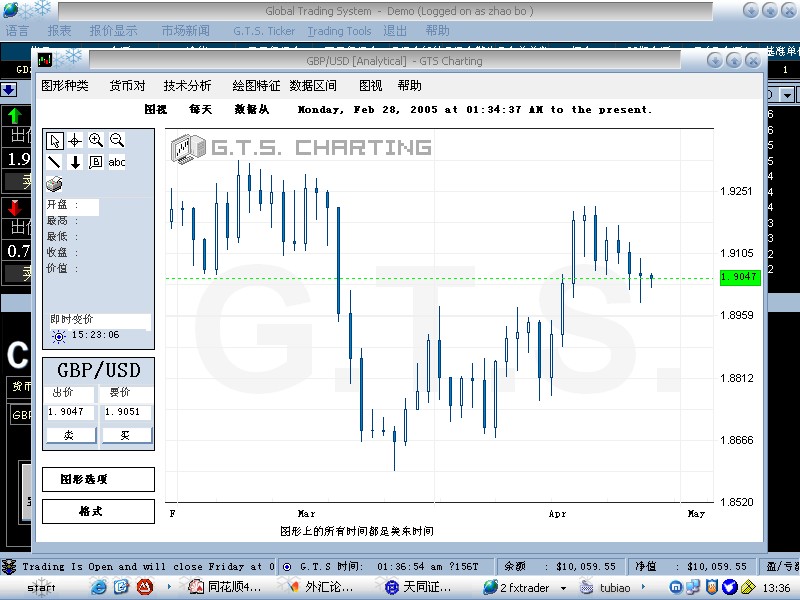Select the down arrow marker tool
Viewport: 800px width, 600px height.
tap(75, 162)
